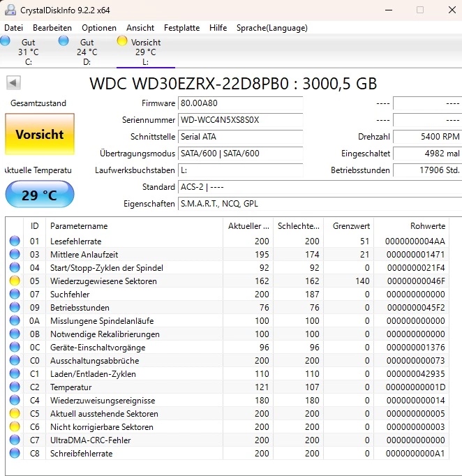
Task: Click the 29 °C temperature indicator button
Action: [40, 194]
